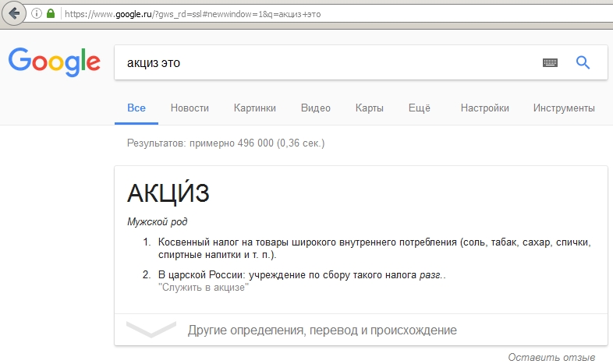
Task: Open the 'Карты' tab
Action: click(370, 108)
